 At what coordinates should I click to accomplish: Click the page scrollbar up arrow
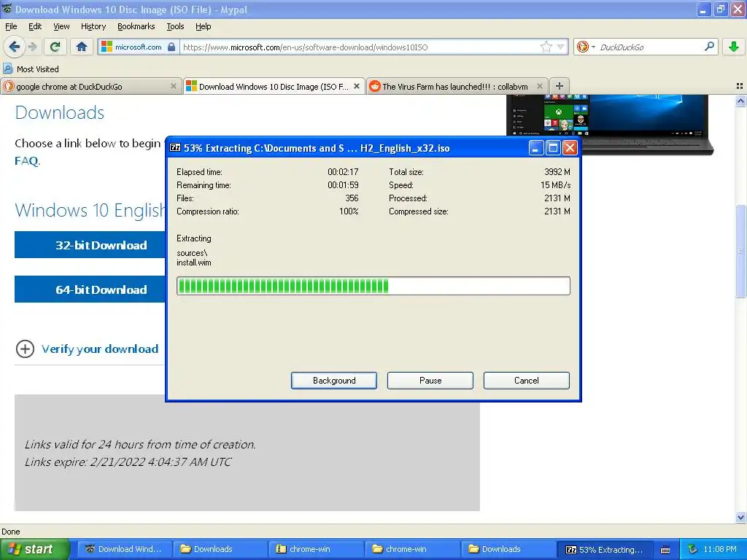740,101
